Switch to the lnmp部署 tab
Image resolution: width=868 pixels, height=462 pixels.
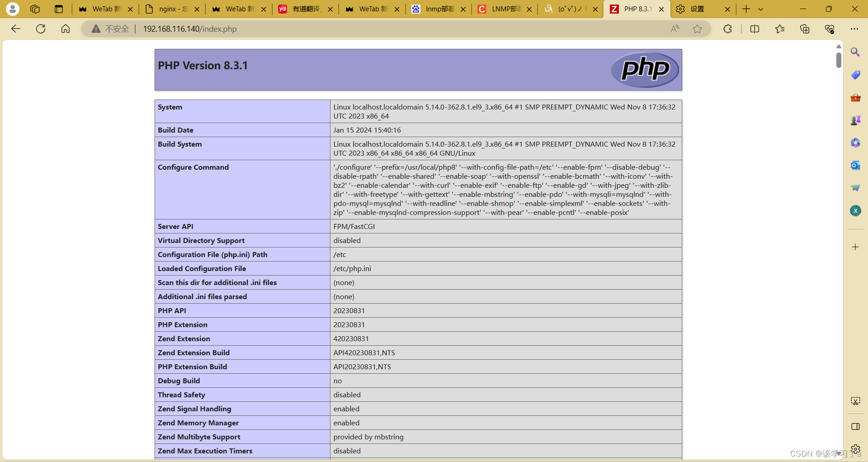click(439, 9)
